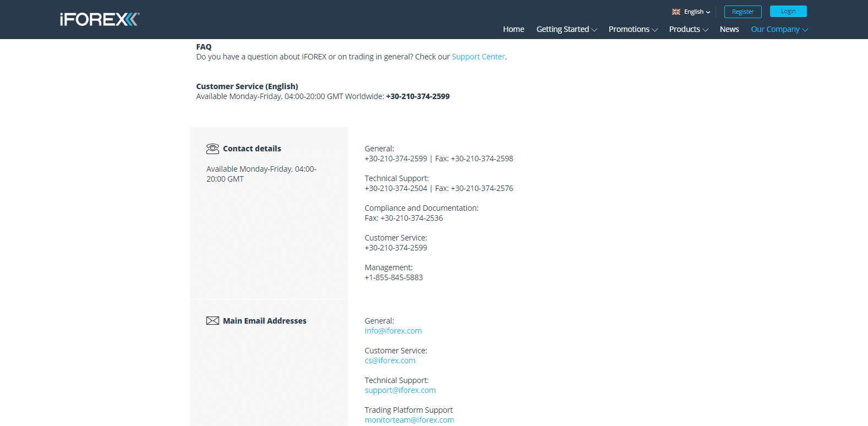Click the bold worldwide number +30-210-374-2599

click(x=418, y=96)
